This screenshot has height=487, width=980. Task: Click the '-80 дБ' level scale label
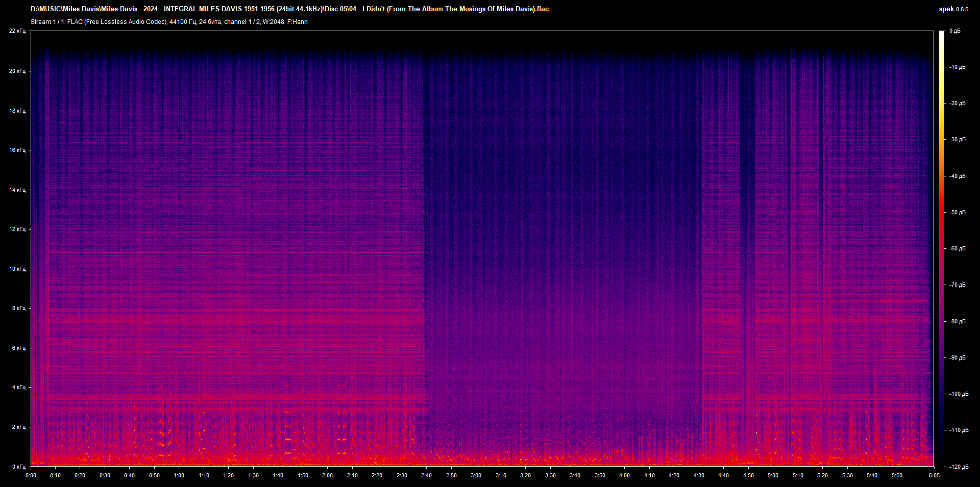pos(957,322)
